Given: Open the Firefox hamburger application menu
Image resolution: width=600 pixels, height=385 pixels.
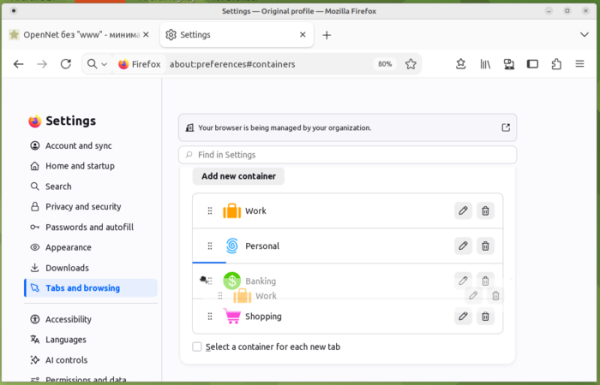Looking at the screenshot, I should [x=580, y=64].
